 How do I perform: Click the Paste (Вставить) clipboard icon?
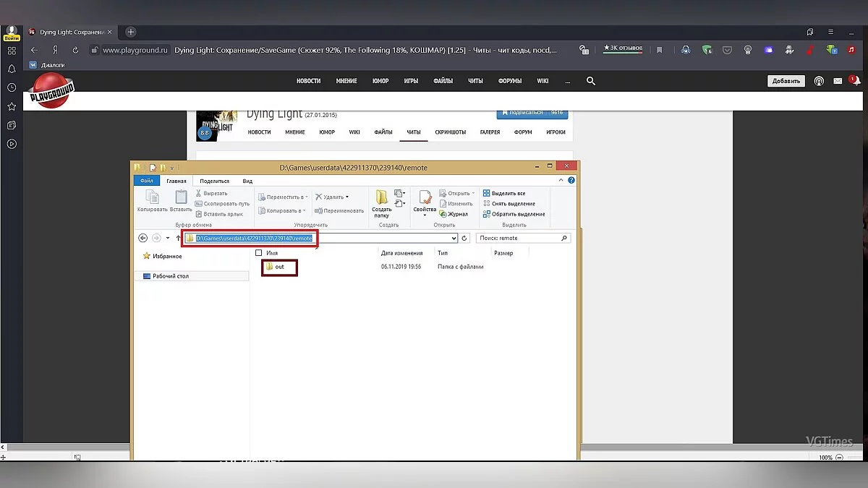click(x=181, y=200)
